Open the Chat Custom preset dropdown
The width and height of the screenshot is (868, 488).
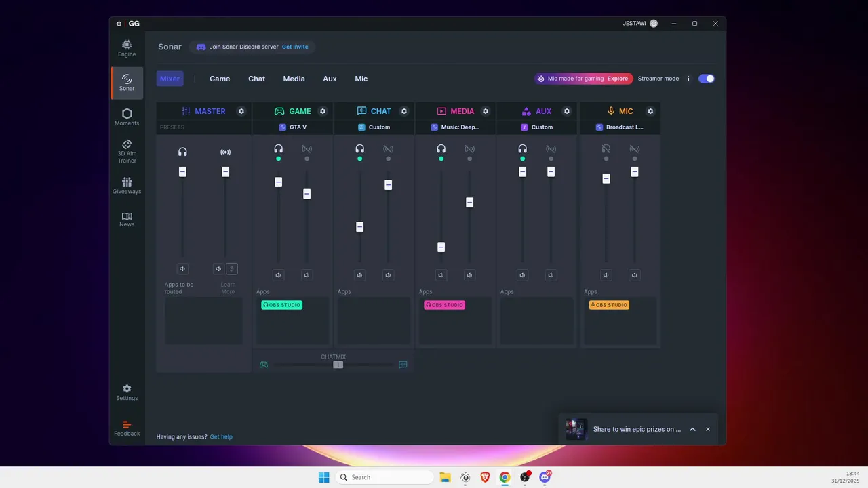[374, 127]
